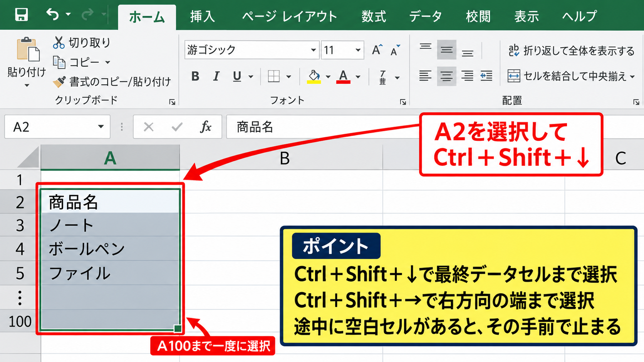644x362 pixels.
Task: Open the fill color dropdown arrow
Action: click(x=328, y=77)
